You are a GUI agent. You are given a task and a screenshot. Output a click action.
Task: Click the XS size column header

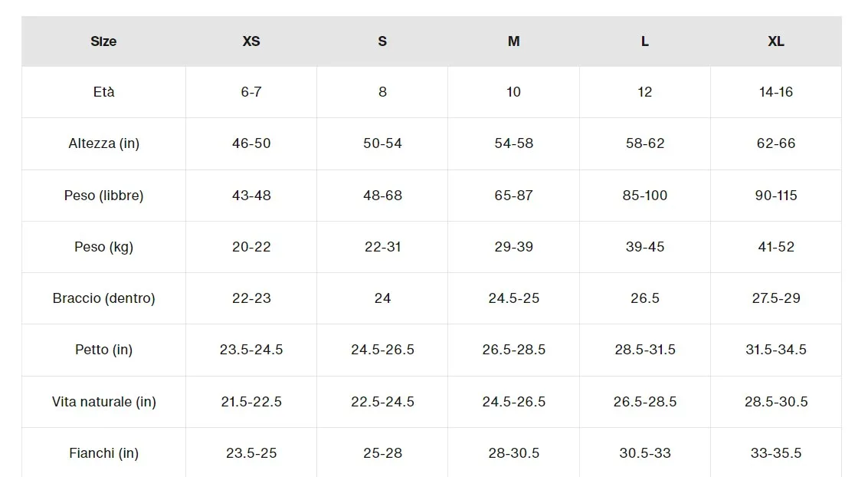tap(251, 41)
